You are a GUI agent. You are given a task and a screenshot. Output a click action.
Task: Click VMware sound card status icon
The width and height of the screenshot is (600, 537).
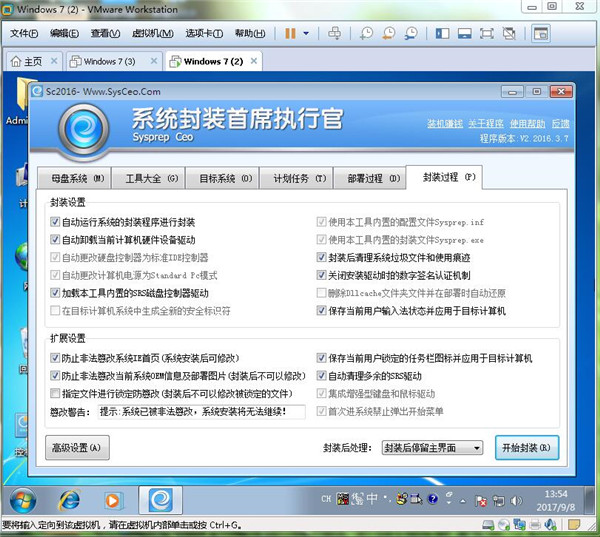coord(550,524)
